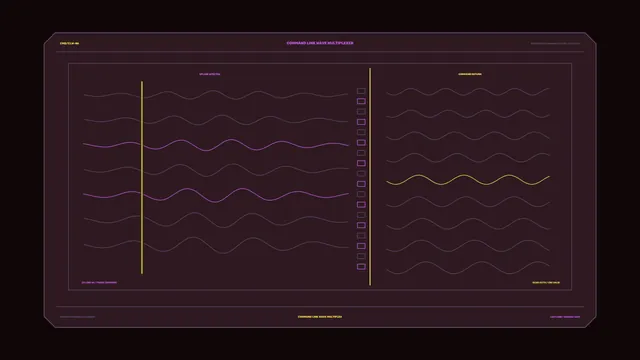Select the highlighted yellow wave in right panel

[x=468, y=180]
